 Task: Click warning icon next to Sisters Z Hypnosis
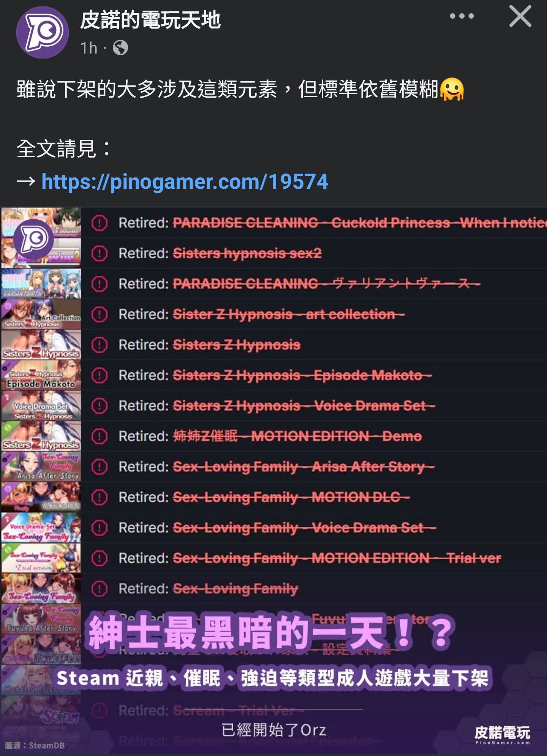coord(100,345)
